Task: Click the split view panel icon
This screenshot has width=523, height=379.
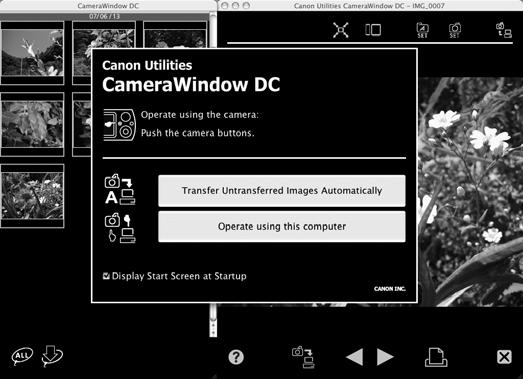Action: point(373,30)
